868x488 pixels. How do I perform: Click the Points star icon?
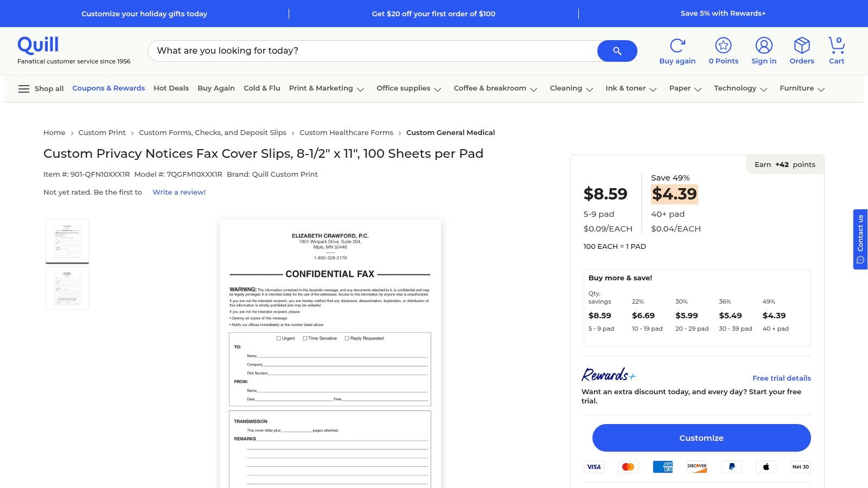(x=723, y=46)
